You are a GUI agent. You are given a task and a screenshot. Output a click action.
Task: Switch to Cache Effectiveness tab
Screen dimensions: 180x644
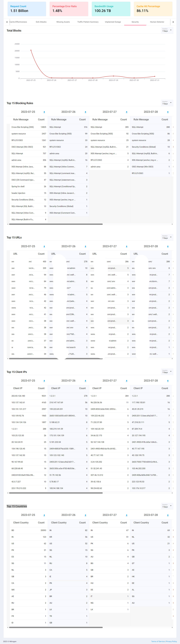(x=18, y=22)
